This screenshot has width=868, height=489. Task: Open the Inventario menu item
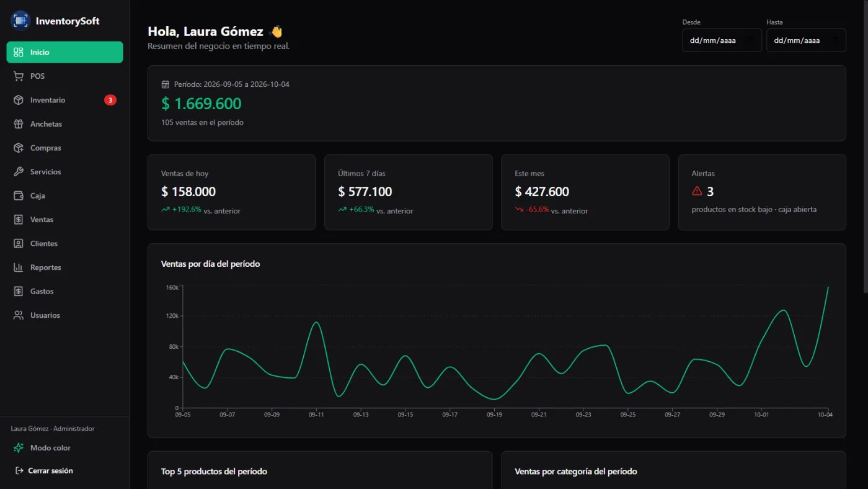(65, 100)
